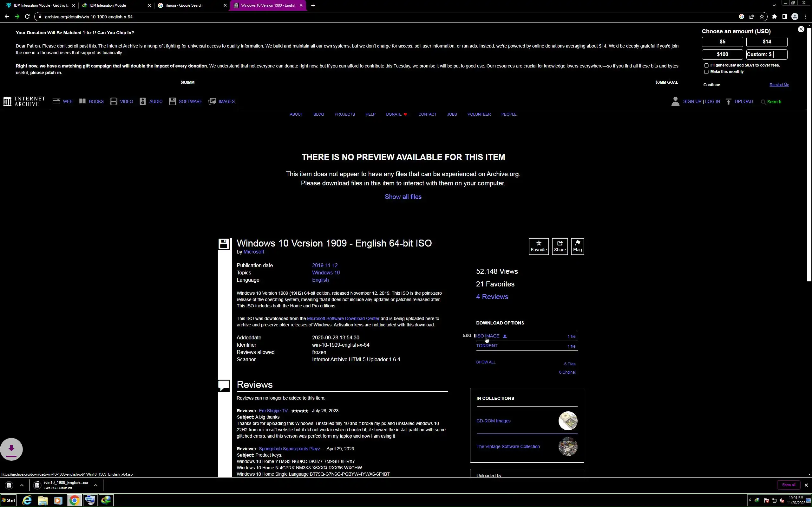
Task: Enable the Make this monthly checkbox
Action: pos(706,72)
